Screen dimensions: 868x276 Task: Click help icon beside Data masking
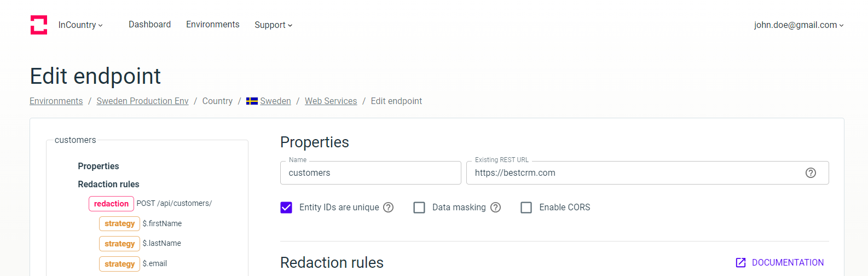495,208
